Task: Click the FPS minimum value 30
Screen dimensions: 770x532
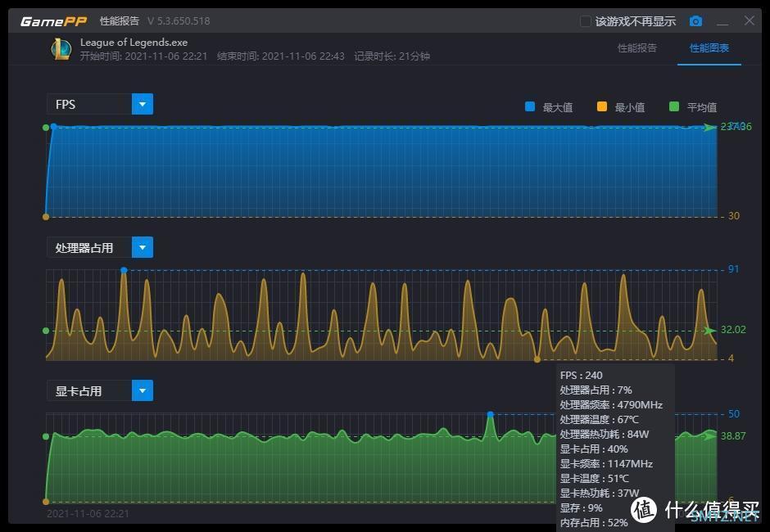Action: (x=734, y=215)
